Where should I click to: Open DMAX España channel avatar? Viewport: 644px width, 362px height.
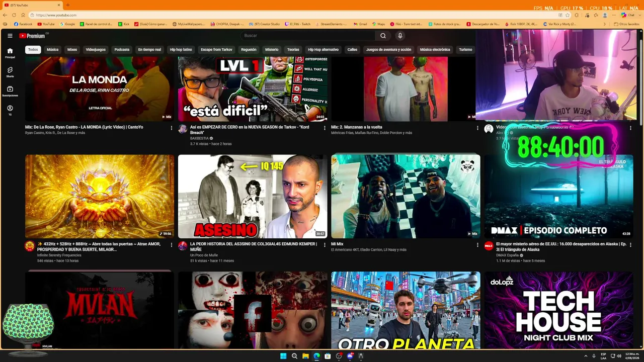[489, 246]
